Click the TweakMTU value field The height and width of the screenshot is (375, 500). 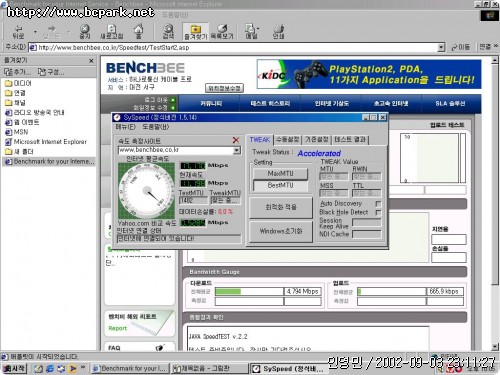pyautogui.click(x=225, y=200)
